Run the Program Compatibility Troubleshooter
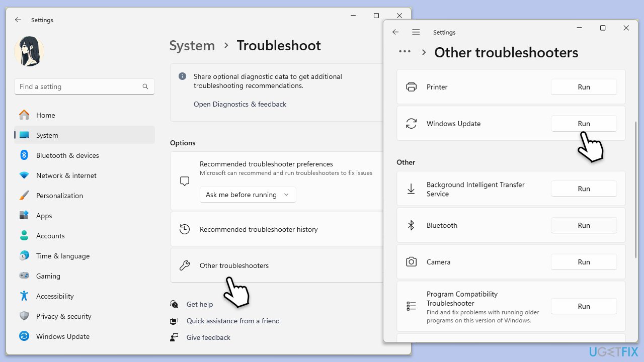This screenshot has height=362, width=644. point(584,306)
